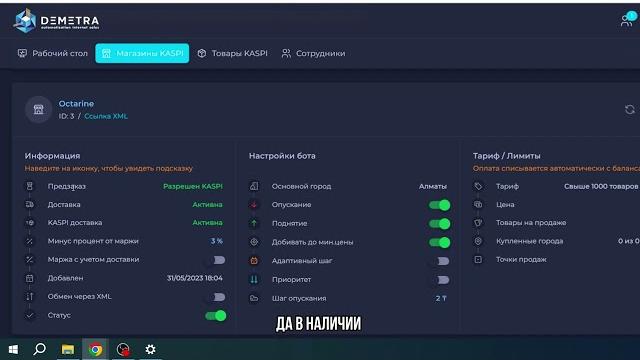Click the Приоритет blue arrows icon
The width and height of the screenshot is (640, 360).
254,280
